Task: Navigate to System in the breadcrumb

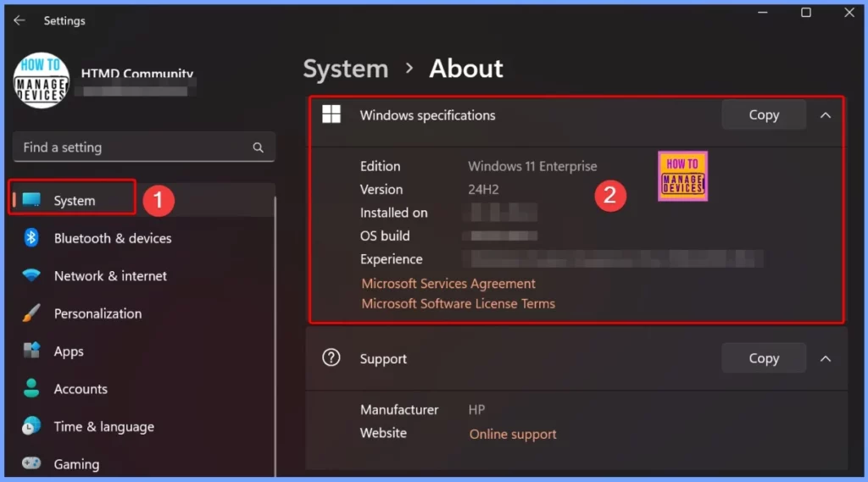Action: click(346, 69)
